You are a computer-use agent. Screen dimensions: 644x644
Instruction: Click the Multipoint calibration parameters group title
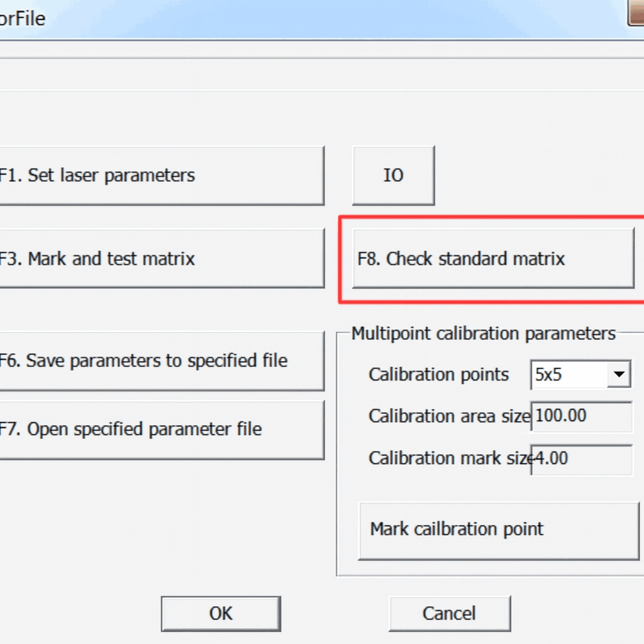[483, 333]
